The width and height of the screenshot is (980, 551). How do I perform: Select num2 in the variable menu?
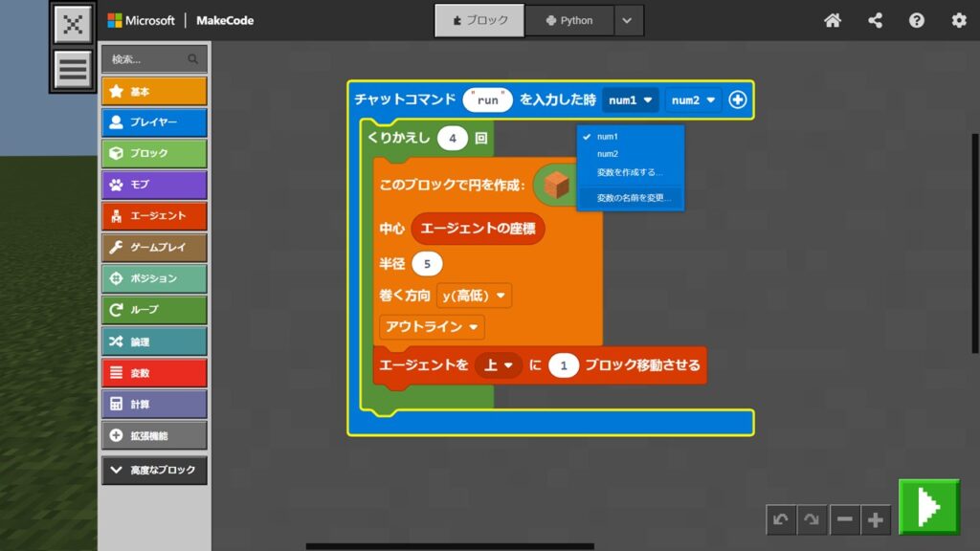pos(608,154)
